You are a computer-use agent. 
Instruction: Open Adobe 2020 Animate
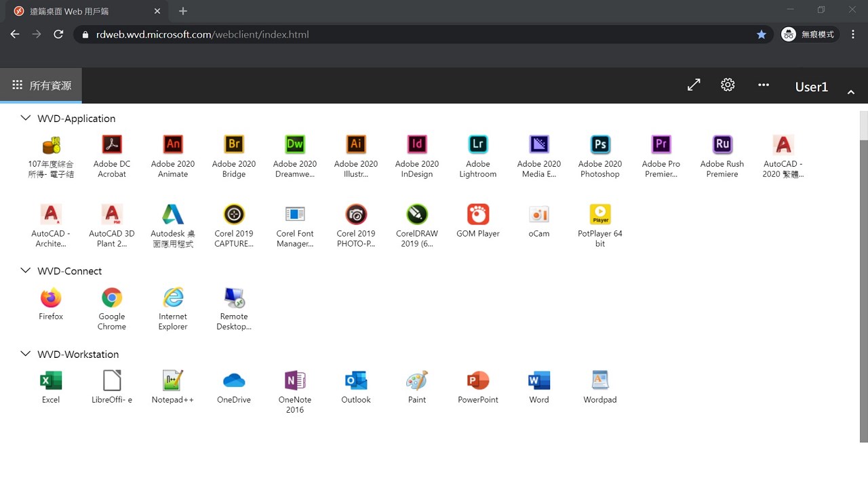pyautogui.click(x=173, y=156)
